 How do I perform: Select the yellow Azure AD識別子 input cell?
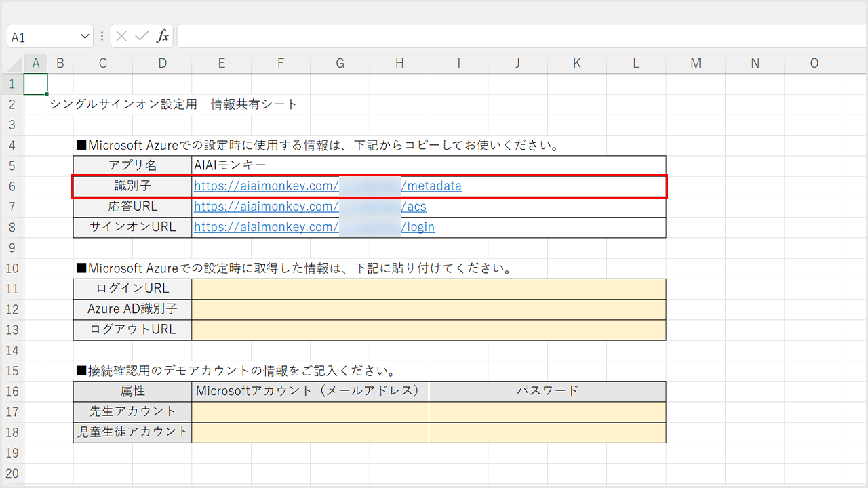tap(429, 309)
